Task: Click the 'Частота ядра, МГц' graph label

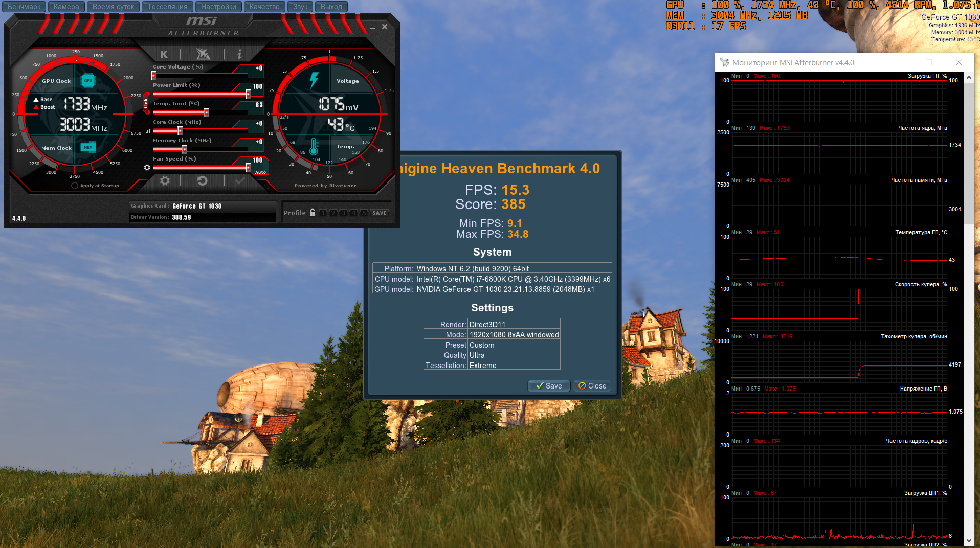Action: (x=923, y=128)
